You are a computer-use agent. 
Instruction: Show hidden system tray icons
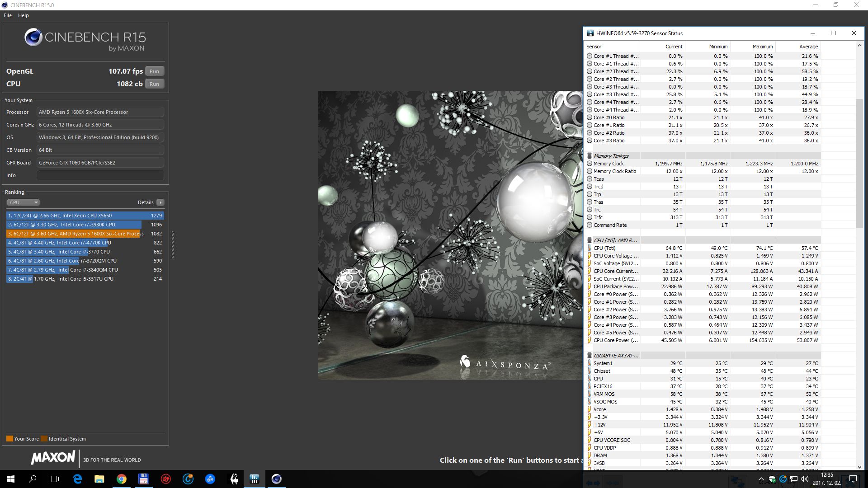coord(761,479)
